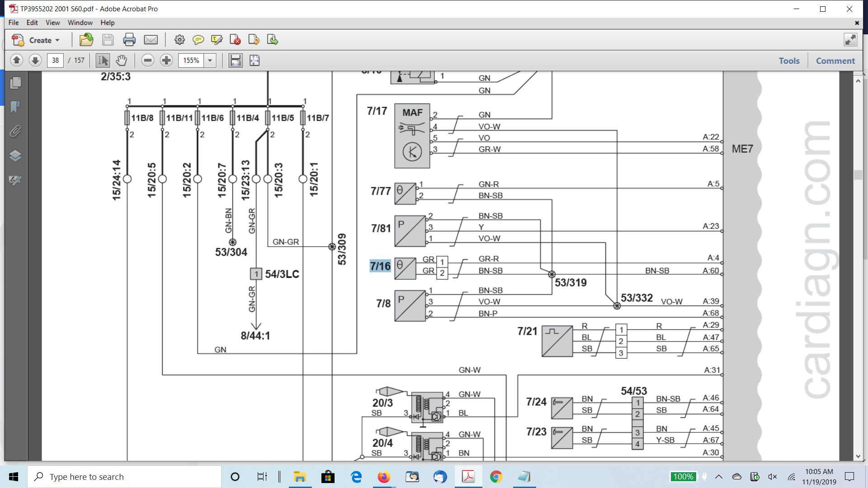This screenshot has width=868, height=488.
Task: Click the Open file folder icon
Action: 86,40
